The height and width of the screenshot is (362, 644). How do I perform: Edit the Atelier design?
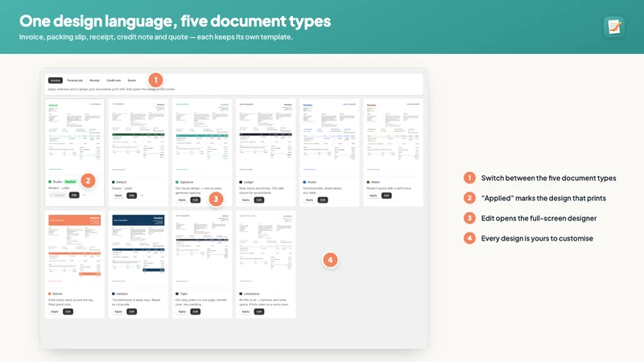click(x=386, y=195)
